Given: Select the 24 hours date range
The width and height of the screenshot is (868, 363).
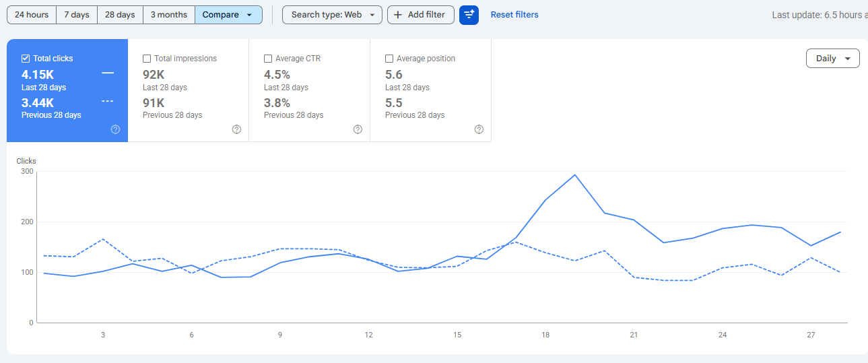Looking at the screenshot, I should pyautogui.click(x=32, y=15).
